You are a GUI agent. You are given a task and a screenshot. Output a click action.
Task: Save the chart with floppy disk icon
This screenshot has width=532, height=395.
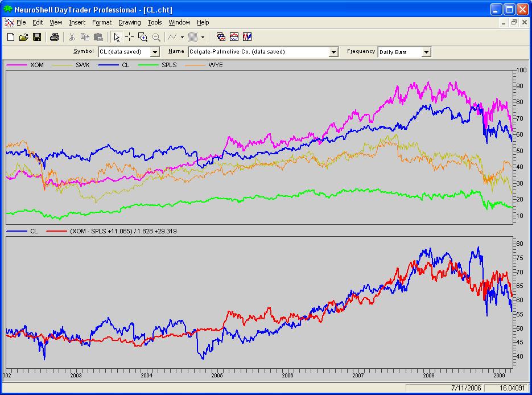[37, 37]
